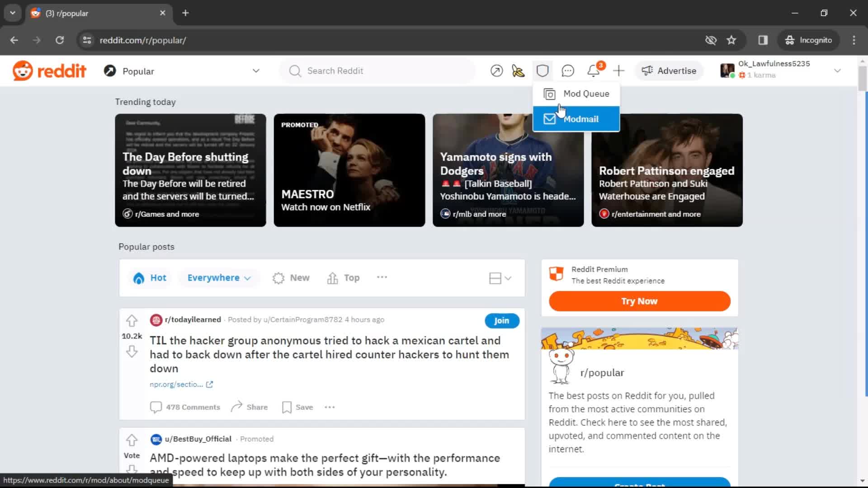Click the Modmail highlighted option
The width and height of the screenshot is (868, 488).
tap(576, 118)
